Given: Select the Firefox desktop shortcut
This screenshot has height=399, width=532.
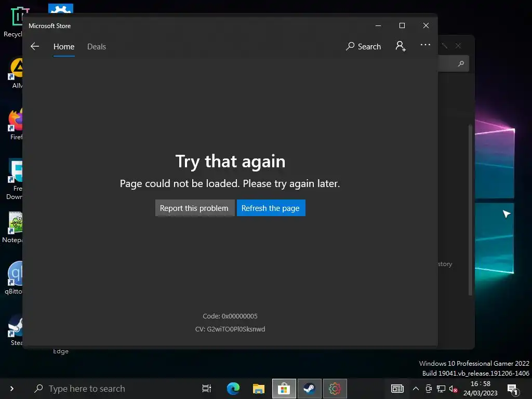Looking at the screenshot, I should [x=15, y=125].
